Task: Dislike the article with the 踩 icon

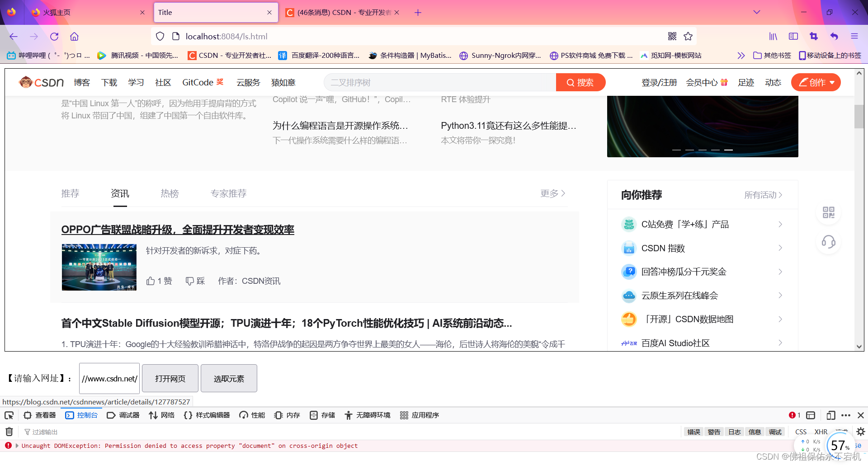Action: coord(195,281)
